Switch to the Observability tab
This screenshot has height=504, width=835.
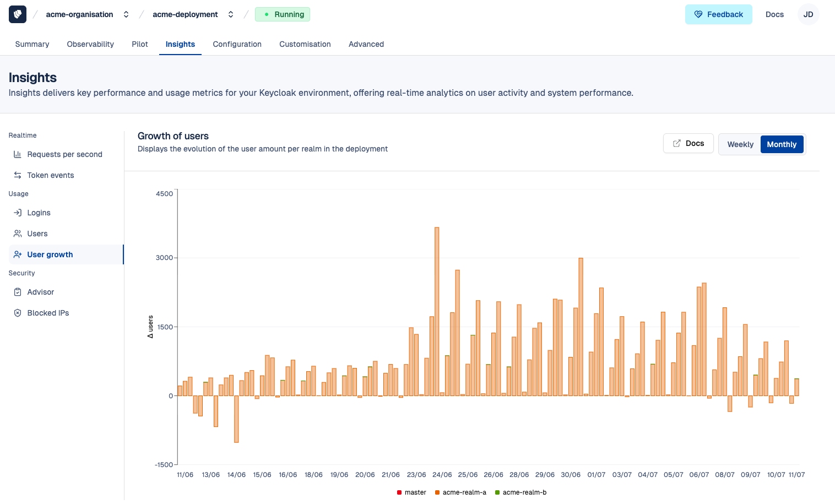point(90,45)
